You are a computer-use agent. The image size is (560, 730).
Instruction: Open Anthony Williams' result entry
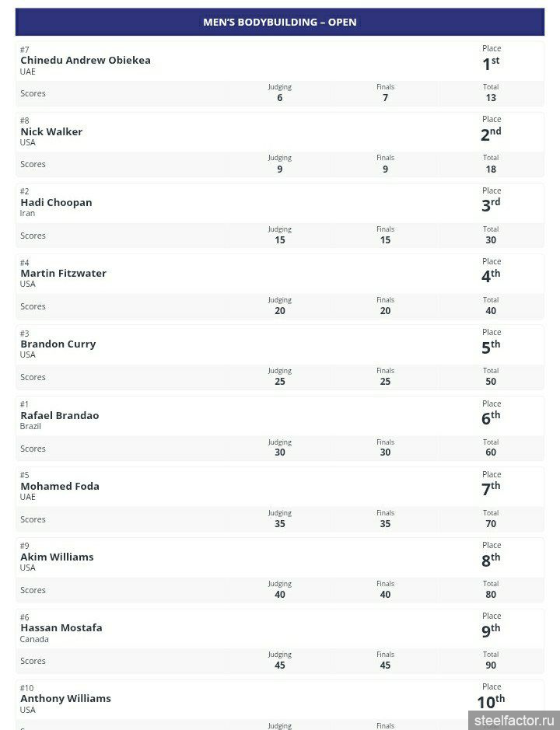click(65, 699)
